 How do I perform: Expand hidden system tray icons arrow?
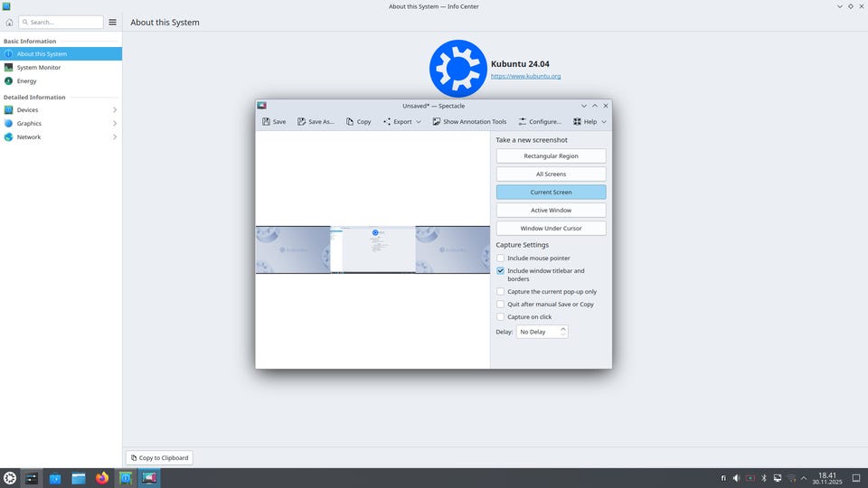pyautogui.click(x=804, y=478)
